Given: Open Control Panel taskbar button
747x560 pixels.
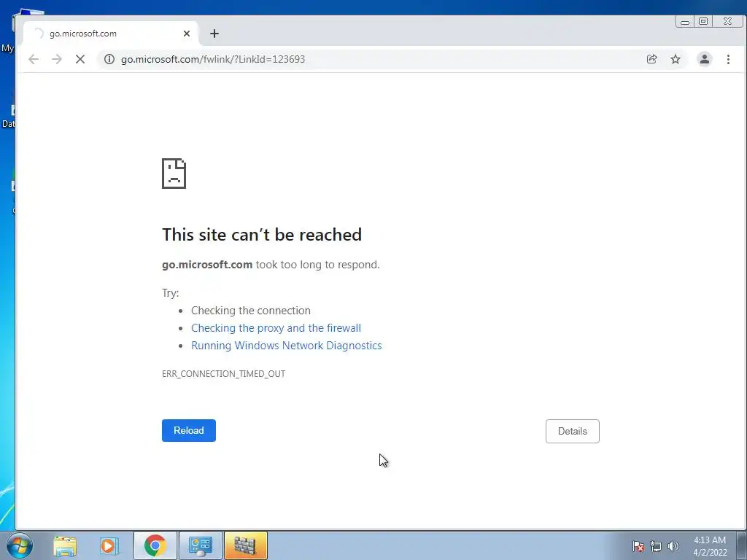Looking at the screenshot, I should click(x=200, y=545).
